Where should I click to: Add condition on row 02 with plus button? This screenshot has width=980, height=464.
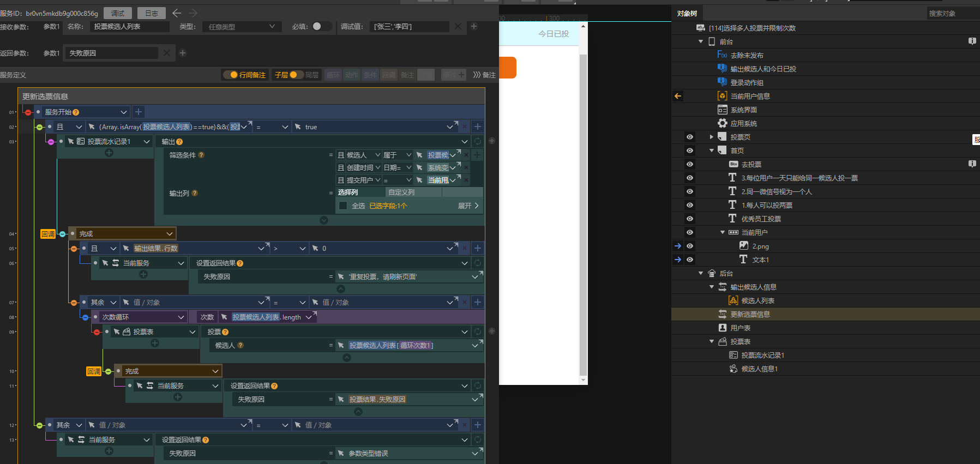pos(478,126)
